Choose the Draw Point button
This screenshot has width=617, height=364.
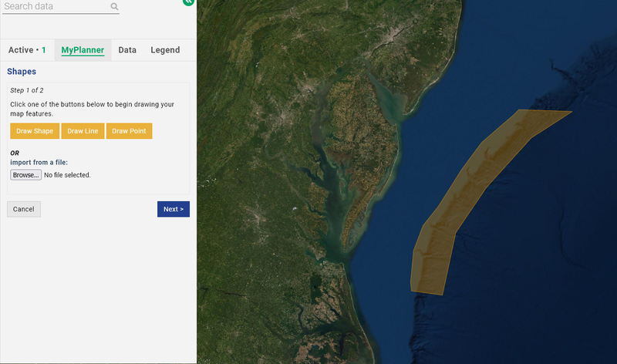point(129,131)
